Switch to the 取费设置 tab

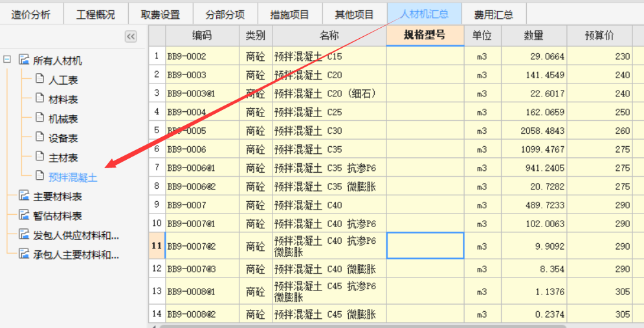[161, 14]
